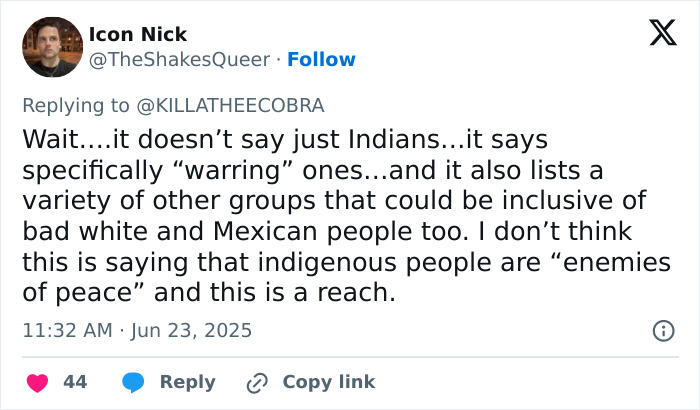The height and width of the screenshot is (410, 700).
Task: Click the chain link icon
Action: pyautogui.click(x=258, y=382)
